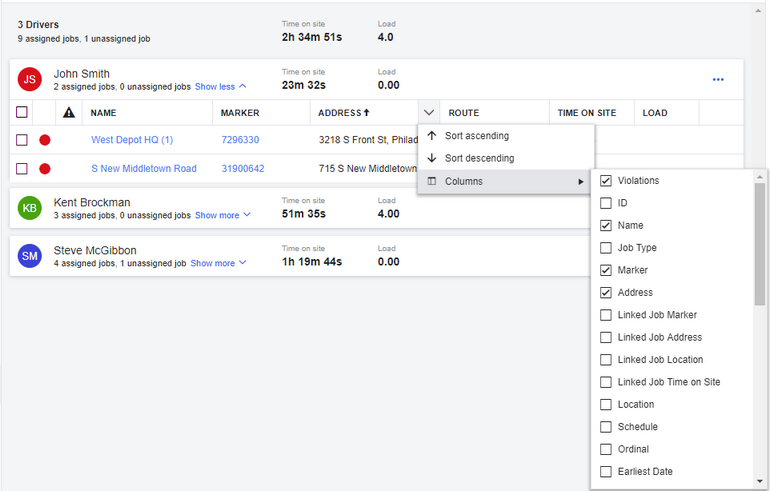The width and height of the screenshot is (770, 491).
Task: Click the John Smith driver name
Action: [82, 74]
